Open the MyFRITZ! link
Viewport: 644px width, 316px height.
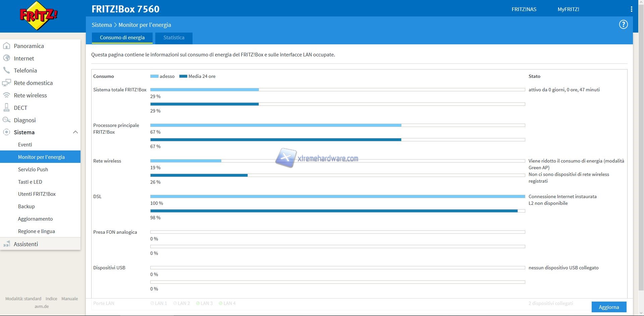[x=568, y=9]
